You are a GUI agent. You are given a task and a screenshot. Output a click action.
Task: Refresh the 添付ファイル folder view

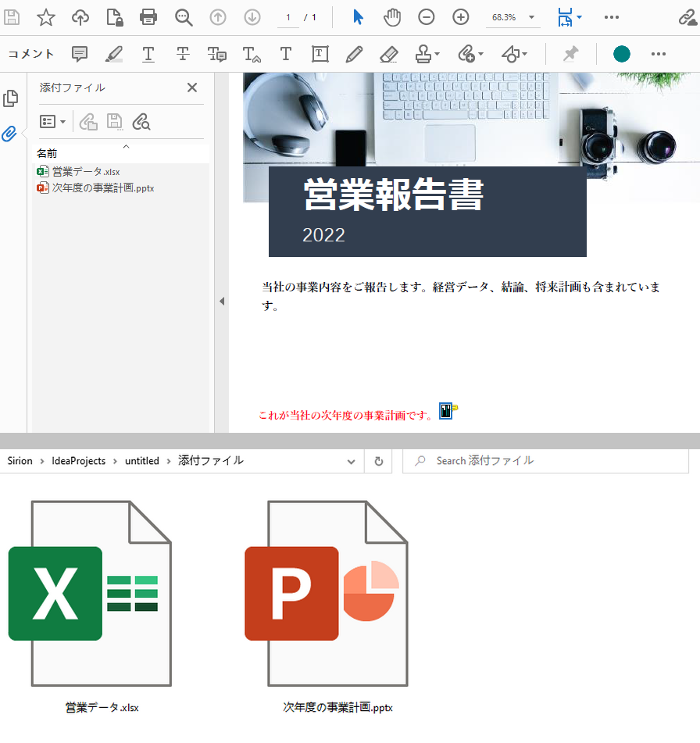click(378, 461)
